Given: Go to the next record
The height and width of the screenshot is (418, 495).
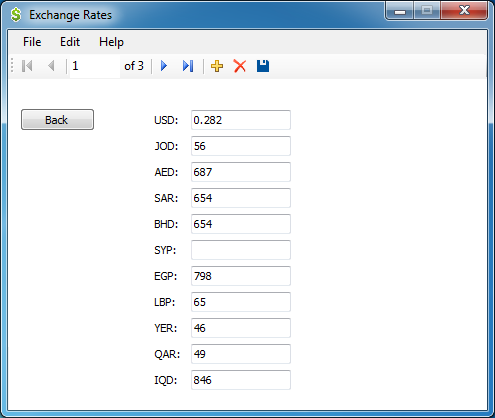Looking at the screenshot, I should point(164,66).
